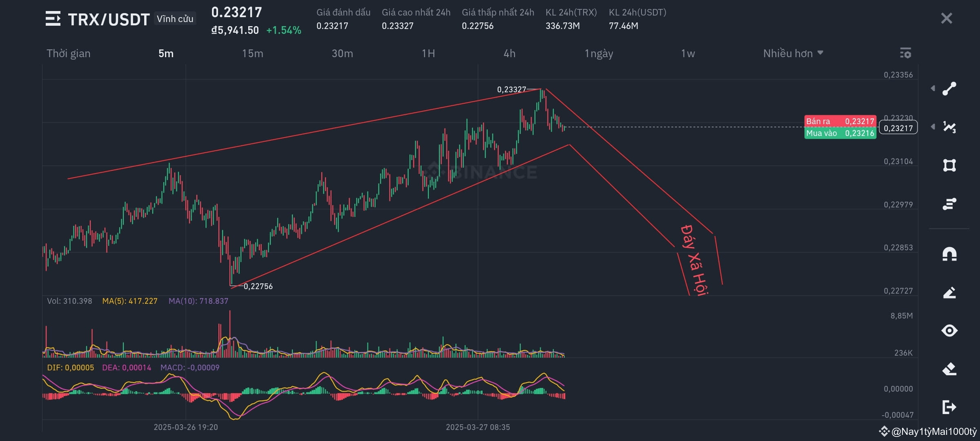Click the 0,22756 low price marker
Screen dimensions: 980x441
pos(258,286)
